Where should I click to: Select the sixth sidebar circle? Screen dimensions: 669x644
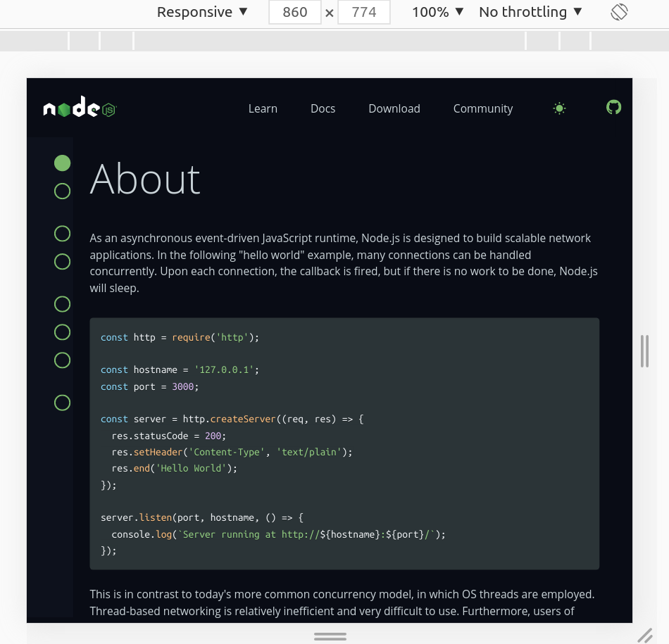pos(62,332)
